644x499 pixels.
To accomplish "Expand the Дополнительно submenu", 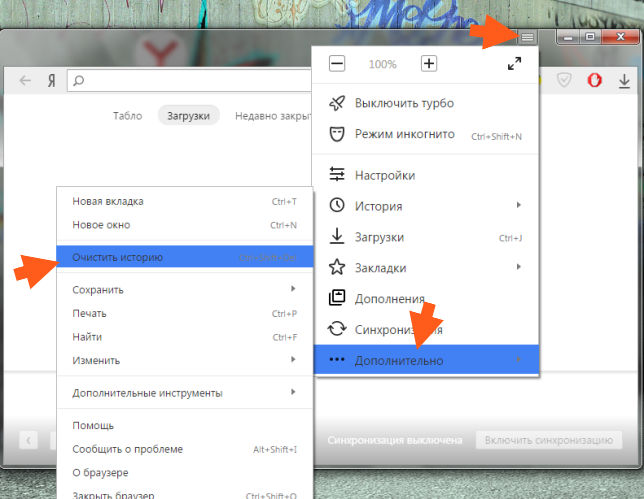I will [x=425, y=360].
